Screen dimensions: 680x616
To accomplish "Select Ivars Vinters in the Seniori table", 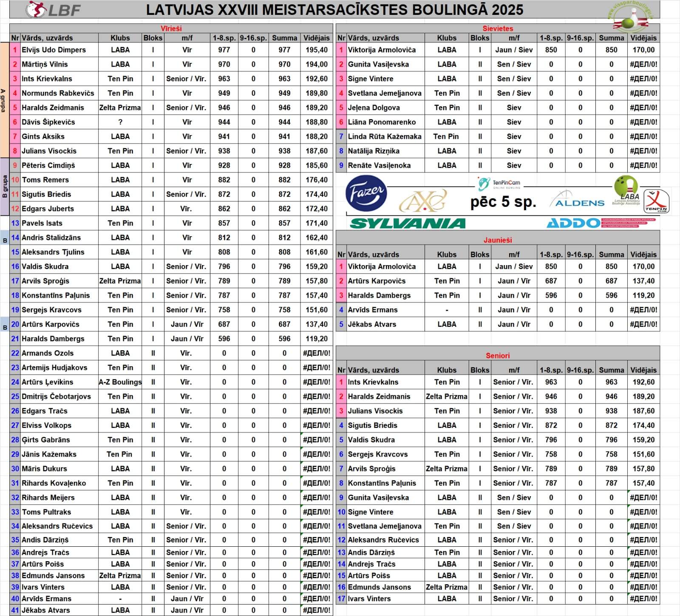I will 385,599.
